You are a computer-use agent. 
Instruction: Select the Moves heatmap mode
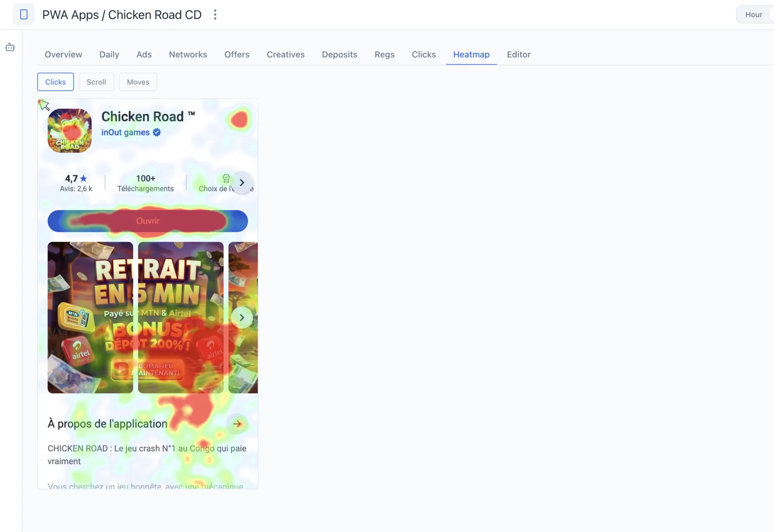pyautogui.click(x=138, y=82)
